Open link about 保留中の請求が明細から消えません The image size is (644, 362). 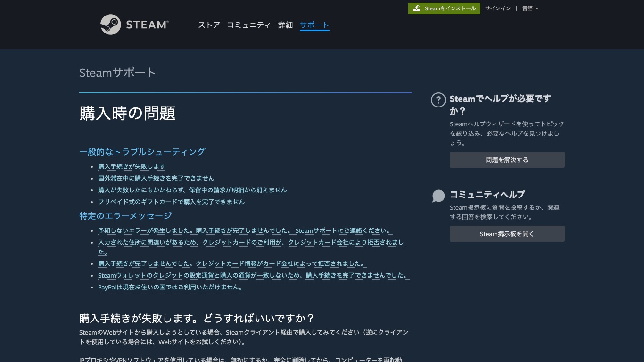[192, 190]
